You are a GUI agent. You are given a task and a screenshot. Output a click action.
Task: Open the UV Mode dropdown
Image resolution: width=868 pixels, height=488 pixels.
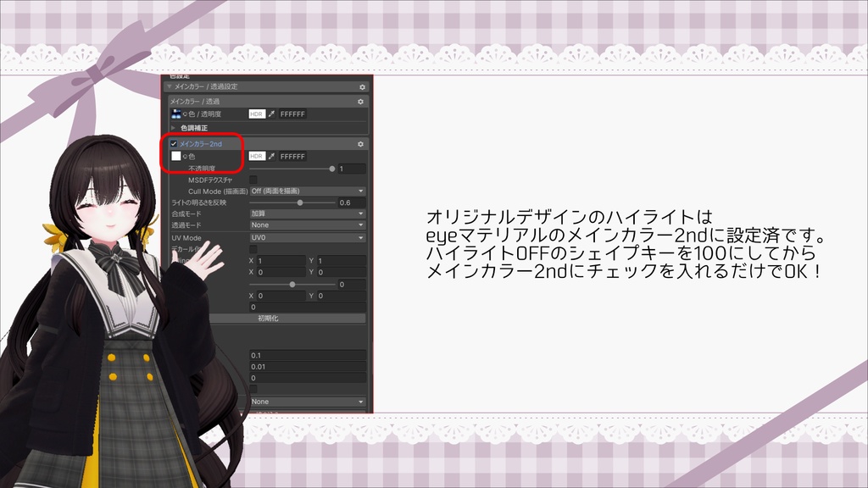(x=307, y=238)
